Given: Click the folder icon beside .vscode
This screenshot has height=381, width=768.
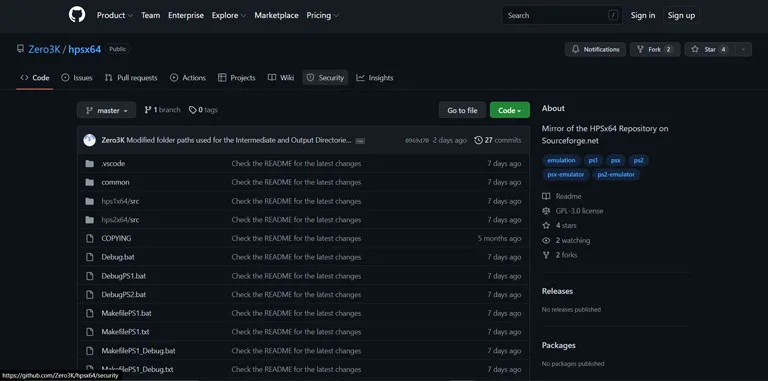Looking at the screenshot, I should pyautogui.click(x=89, y=164).
